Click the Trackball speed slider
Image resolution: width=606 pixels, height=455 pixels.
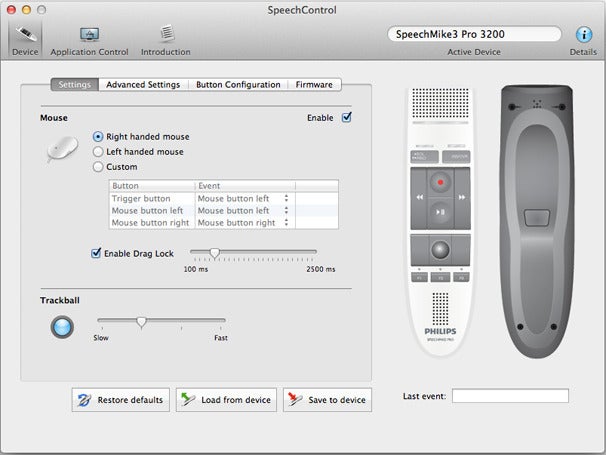coord(162,321)
